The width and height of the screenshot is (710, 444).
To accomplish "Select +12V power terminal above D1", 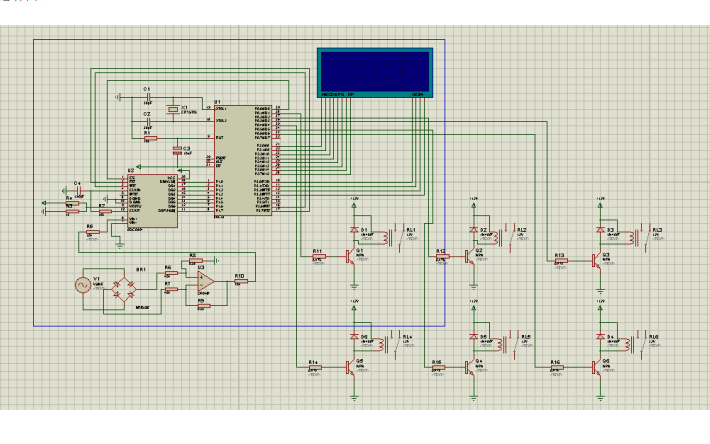I will point(354,203).
